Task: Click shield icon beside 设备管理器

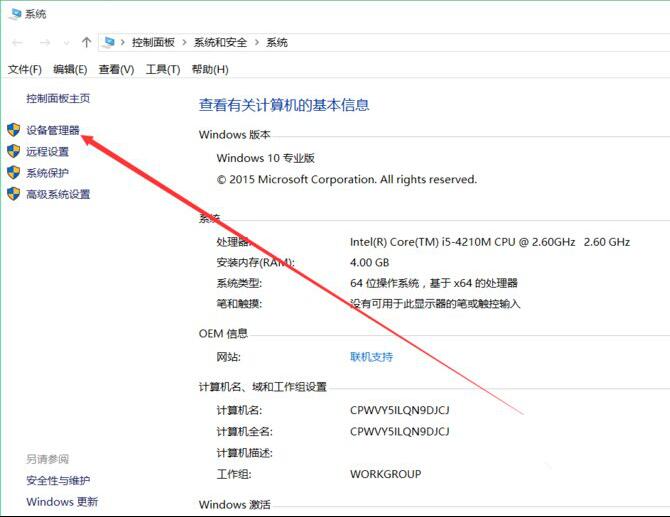Action: [14, 130]
